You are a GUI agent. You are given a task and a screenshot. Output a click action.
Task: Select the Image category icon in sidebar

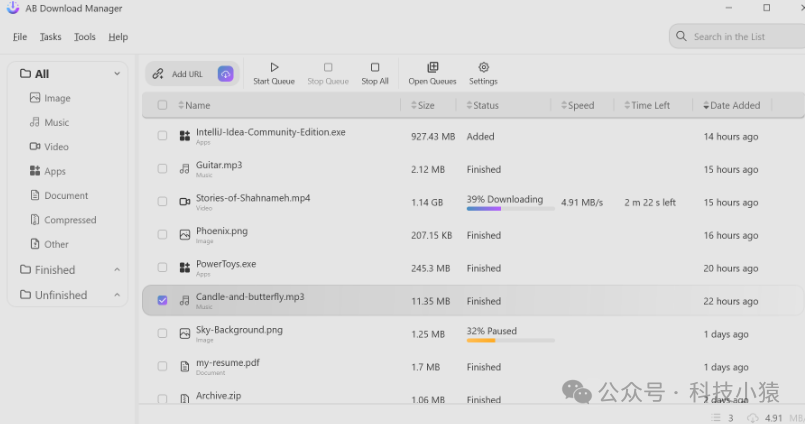[35, 98]
